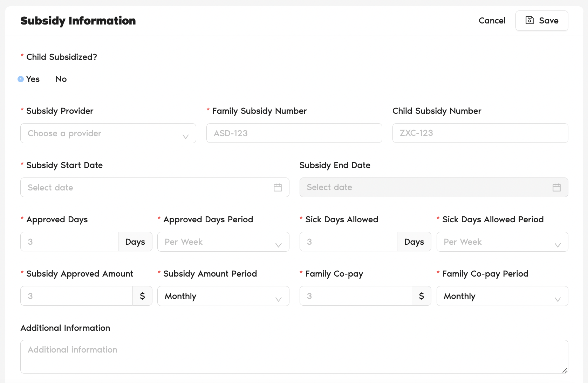Click the Days suffix on Approved Days
This screenshot has width=588, height=383.
point(135,242)
